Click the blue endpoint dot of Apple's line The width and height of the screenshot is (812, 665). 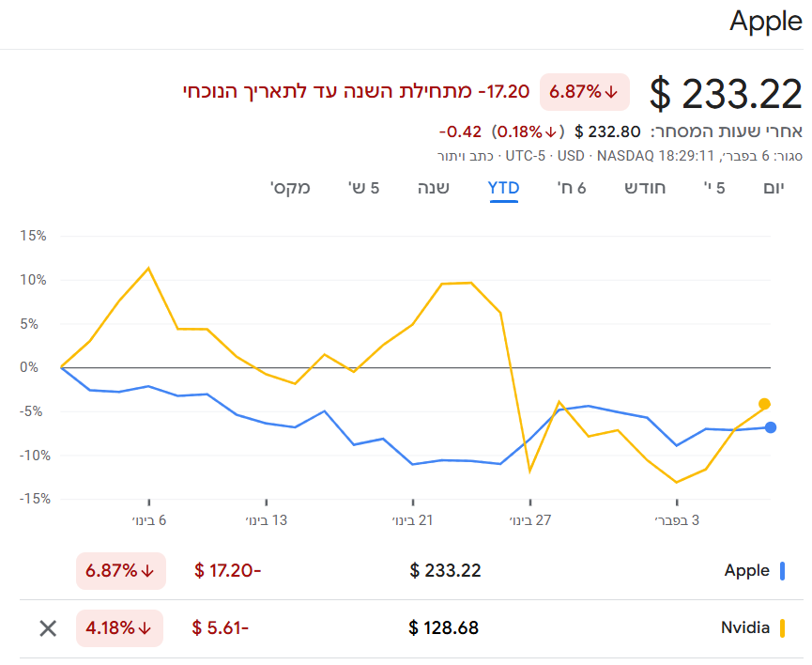tap(771, 427)
